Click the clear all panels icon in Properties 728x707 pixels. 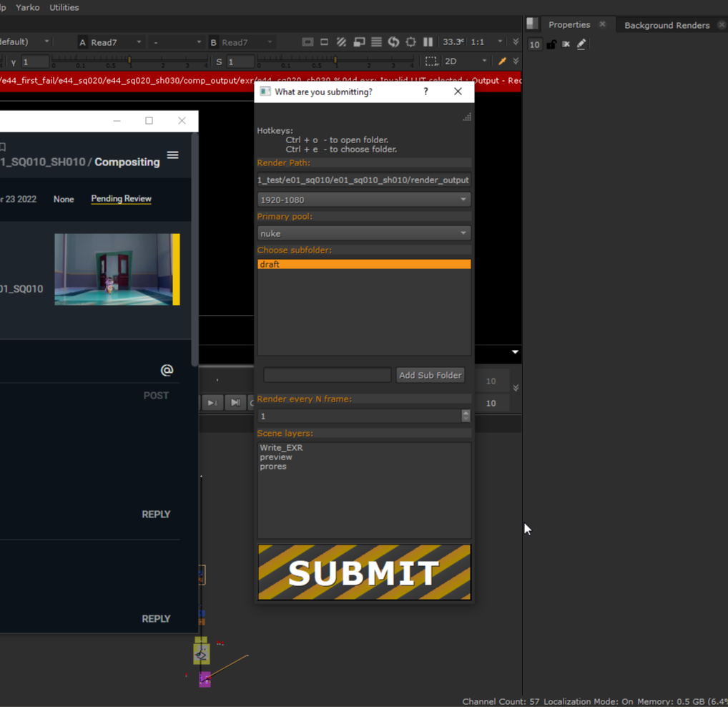click(x=566, y=44)
